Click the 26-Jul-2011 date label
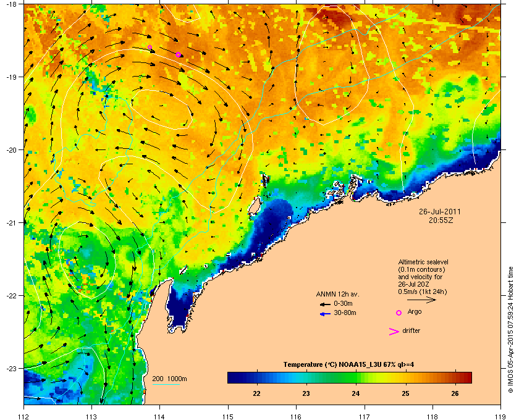This screenshot has height=420, width=519. (439, 211)
